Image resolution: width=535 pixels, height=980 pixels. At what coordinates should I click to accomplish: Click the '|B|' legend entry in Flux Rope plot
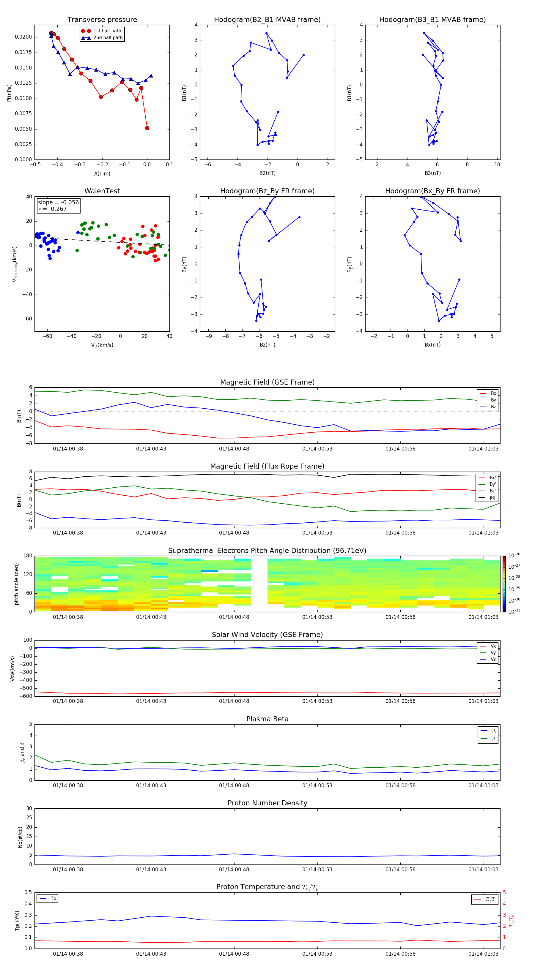click(487, 498)
